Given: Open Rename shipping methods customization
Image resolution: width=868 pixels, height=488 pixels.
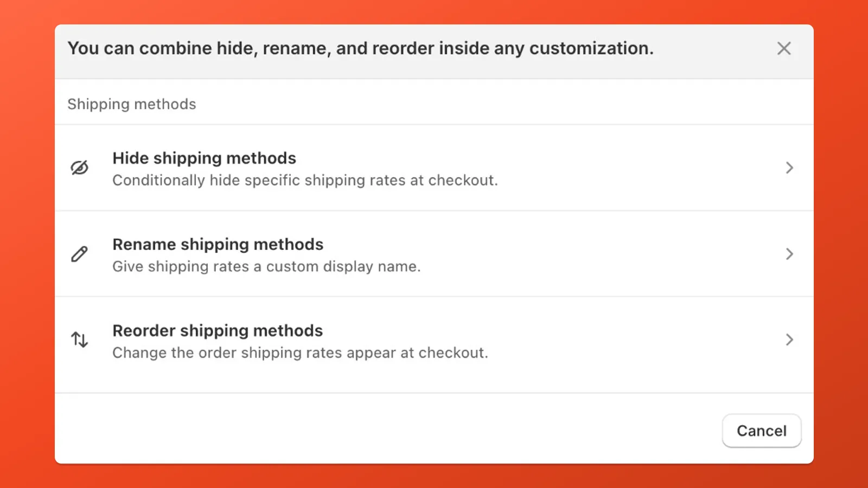Looking at the screenshot, I should (218, 244).
